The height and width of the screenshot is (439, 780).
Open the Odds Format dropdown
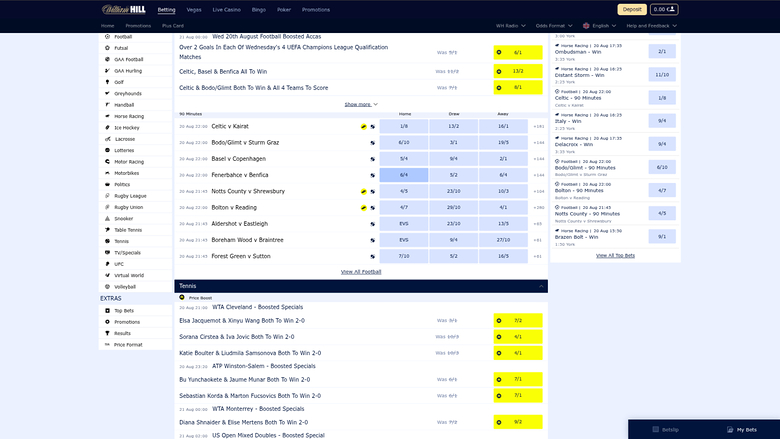click(554, 26)
